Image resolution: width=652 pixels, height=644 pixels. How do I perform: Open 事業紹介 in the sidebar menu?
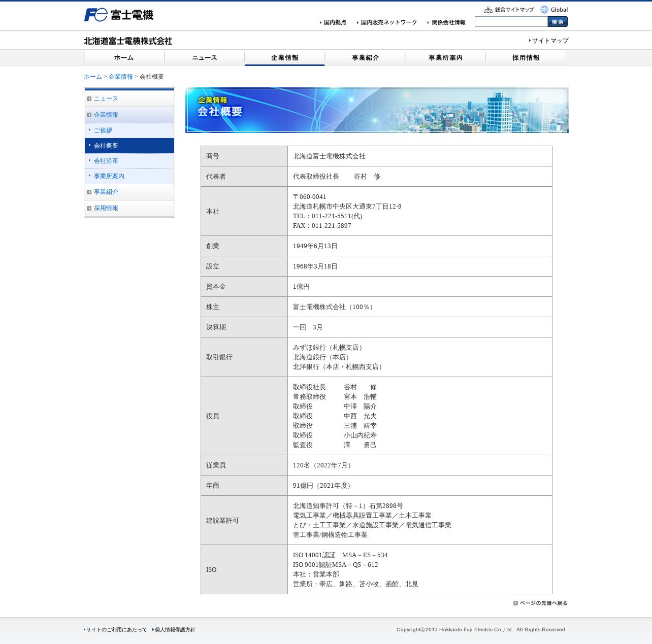(129, 192)
